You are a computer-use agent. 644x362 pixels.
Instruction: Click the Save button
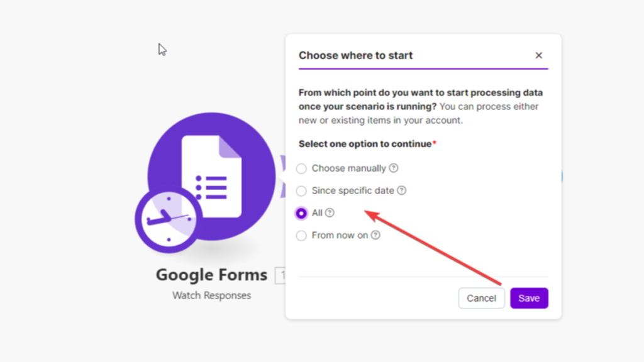[529, 298]
